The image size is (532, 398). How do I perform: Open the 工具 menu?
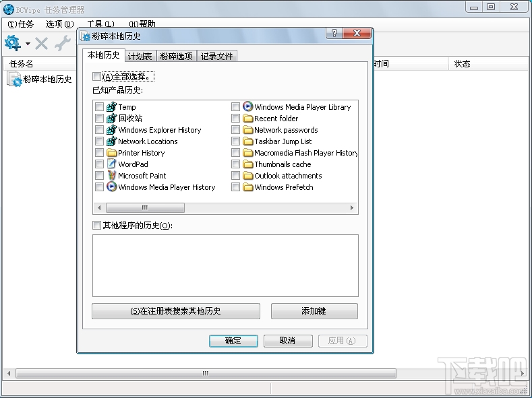pyautogui.click(x=100, y=24)
